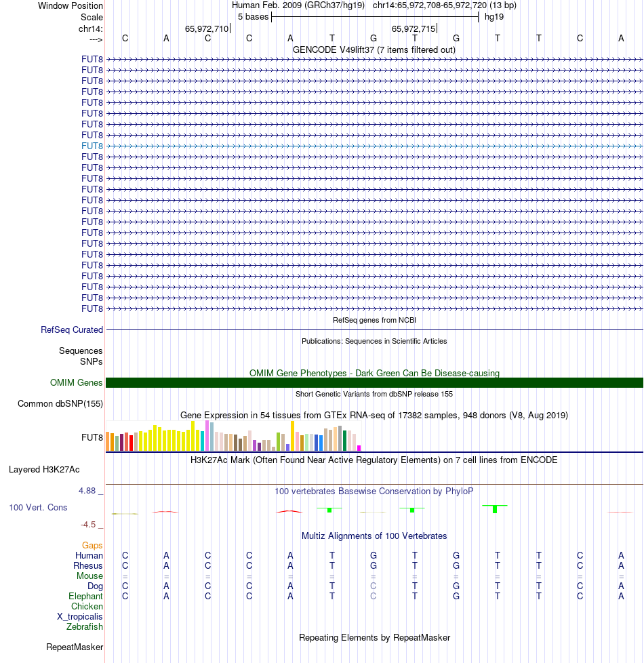644x663 pixels.
Task: Click the dark green OMIM gene bar
Action: pos(374,382)
